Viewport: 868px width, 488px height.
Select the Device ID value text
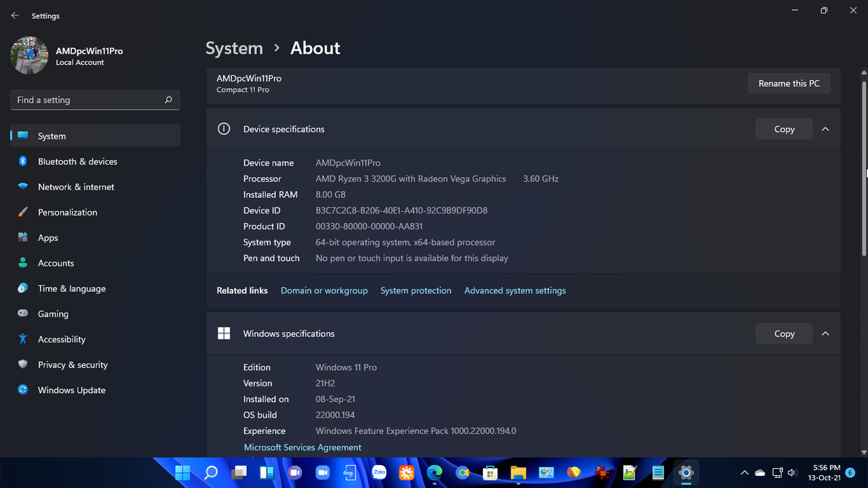pos(401,210)
